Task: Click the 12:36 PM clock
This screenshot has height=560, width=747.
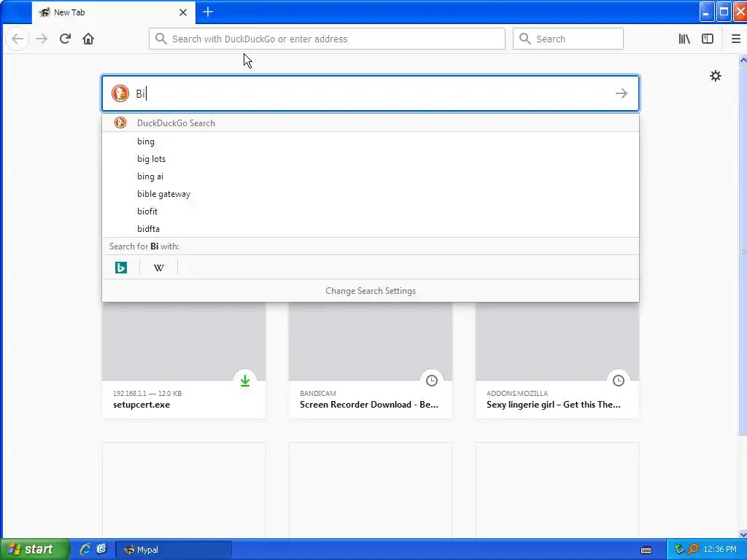Action: (x=720, y=550)
